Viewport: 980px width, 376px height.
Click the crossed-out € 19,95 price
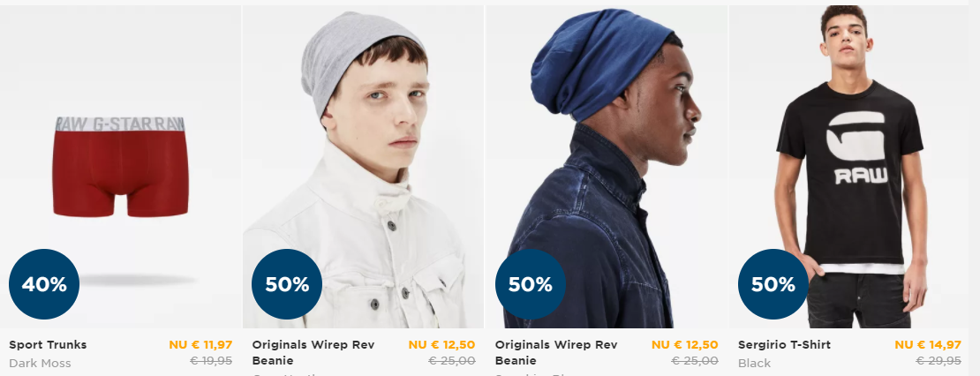[211, 360]
